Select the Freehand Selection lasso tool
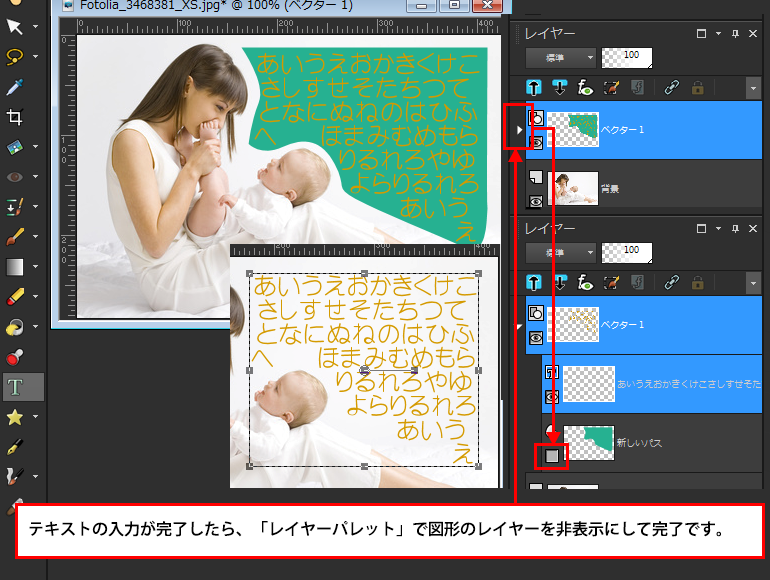This screenshot has width=770, height=580. (x=15, y=56)
